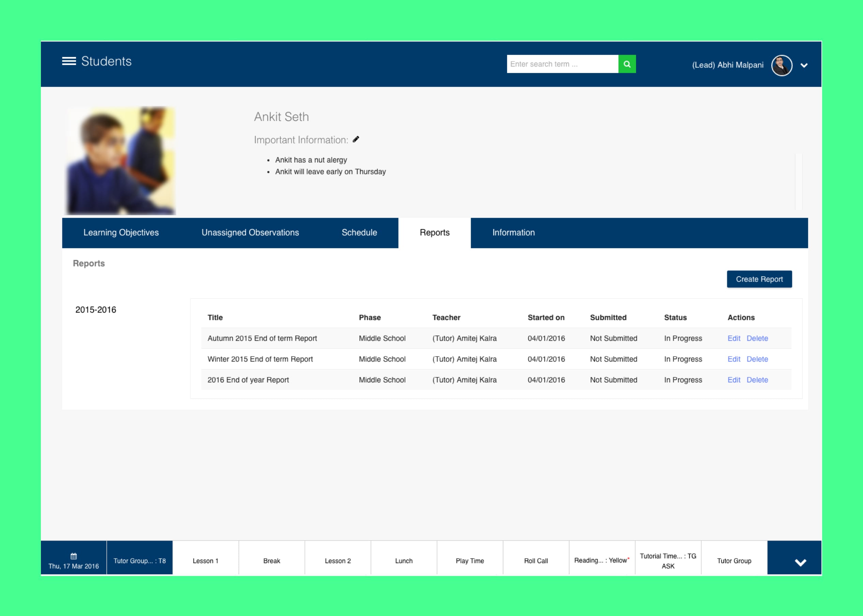
Task: Expand the bottom schedule bar chevron
Action: (800, 562)
